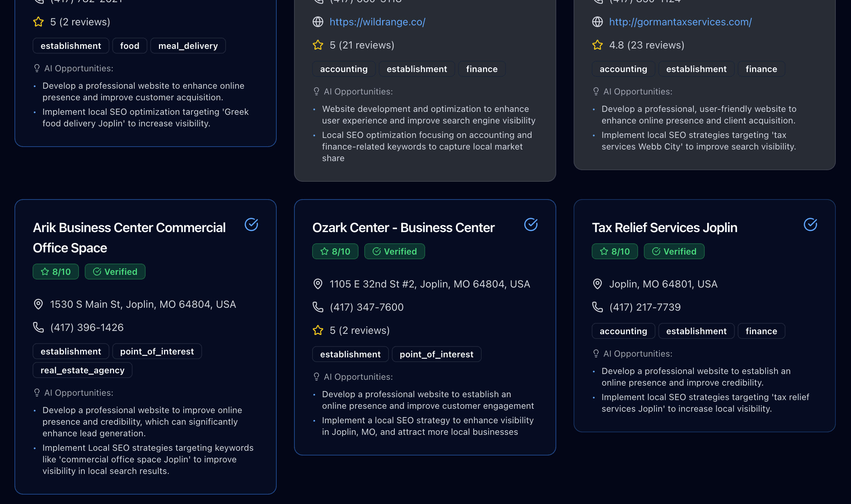Click the map pin icon for 1530 S Main St
This screenshot has width=851, height=504.
click(x=38, y=304)
